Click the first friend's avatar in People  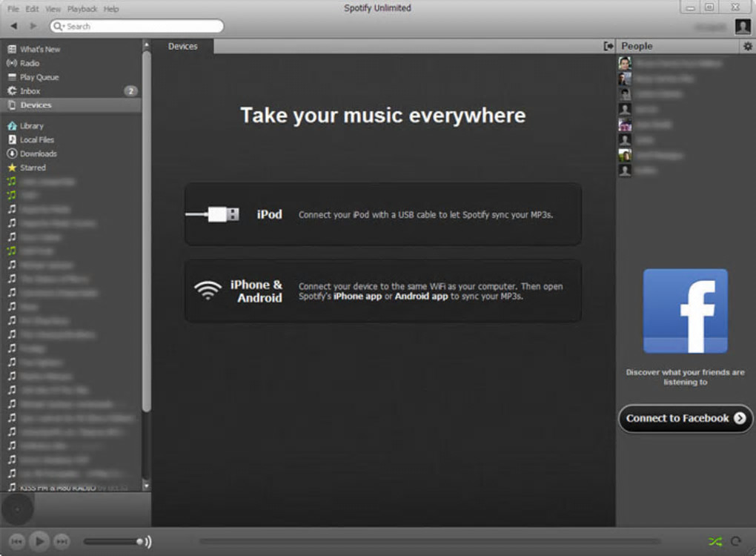pos(625,63)
